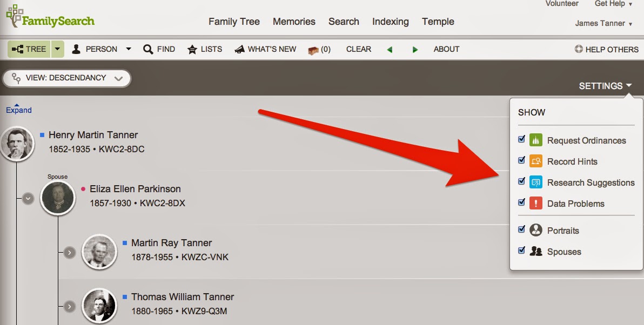The image size is (644, 325).
Task: Open Thomas William Tanner's name link
Action: pos(183,297)
